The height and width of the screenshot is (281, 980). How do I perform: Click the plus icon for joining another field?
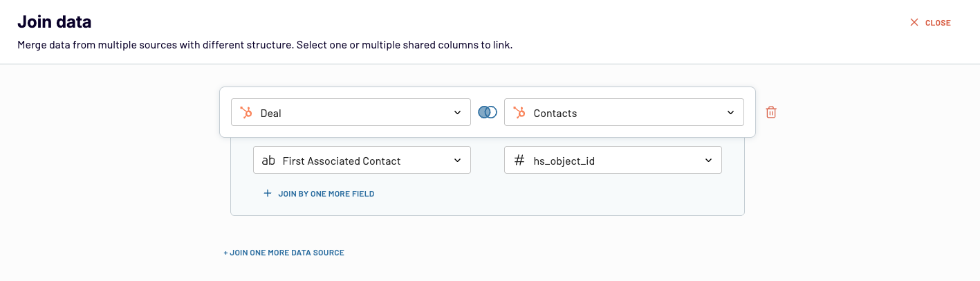click(268, 194)
